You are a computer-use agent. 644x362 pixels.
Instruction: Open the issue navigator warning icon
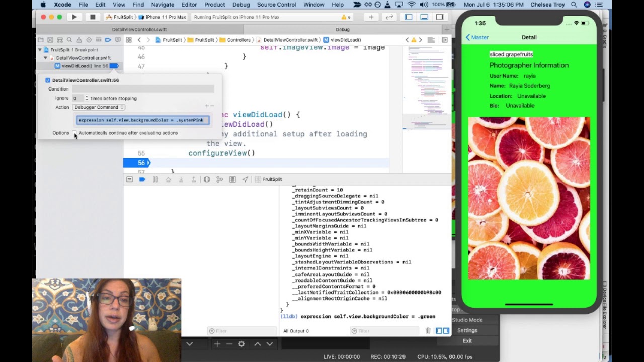(x=79, y=40)
